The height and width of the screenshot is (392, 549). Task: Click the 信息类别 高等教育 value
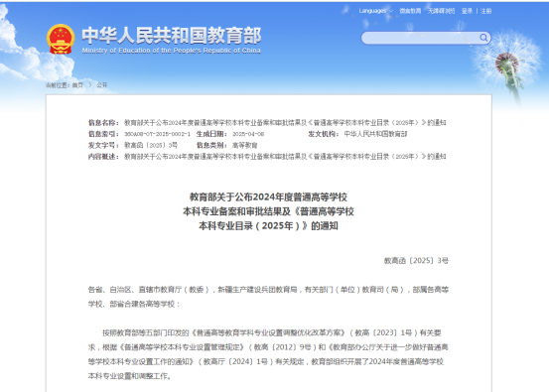click(245, 145)
